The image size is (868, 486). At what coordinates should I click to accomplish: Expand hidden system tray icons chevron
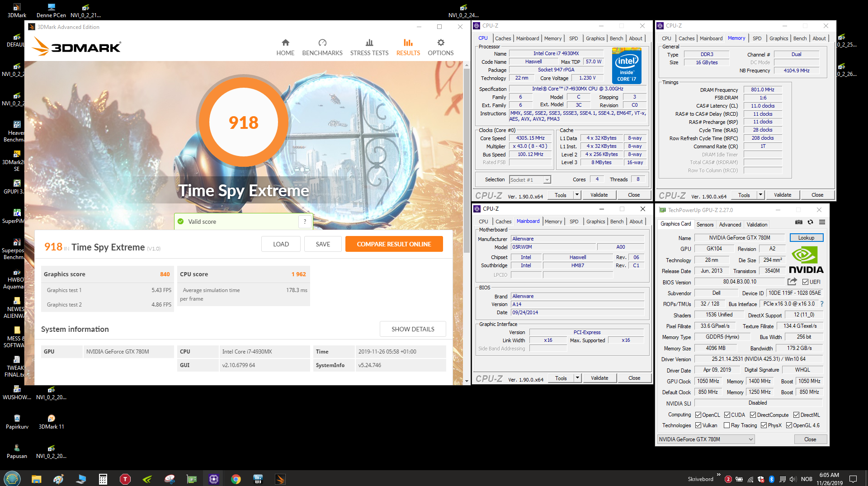coord(718,475)
